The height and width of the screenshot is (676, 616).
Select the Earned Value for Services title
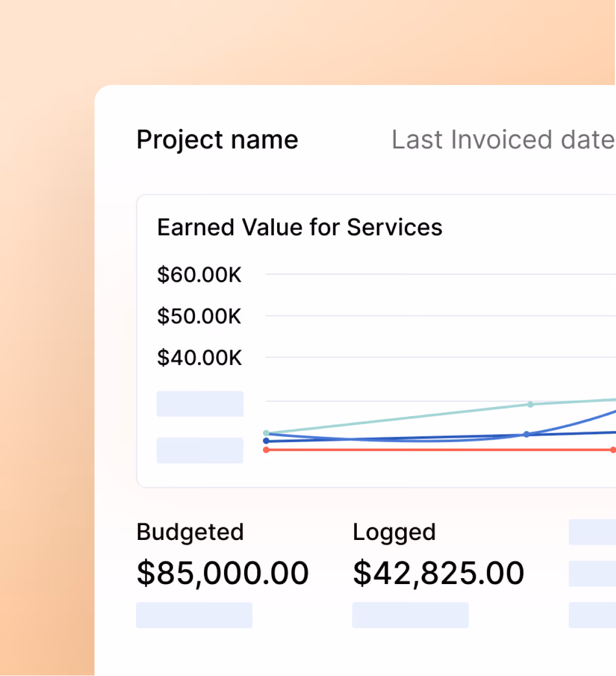pos(300,227)
